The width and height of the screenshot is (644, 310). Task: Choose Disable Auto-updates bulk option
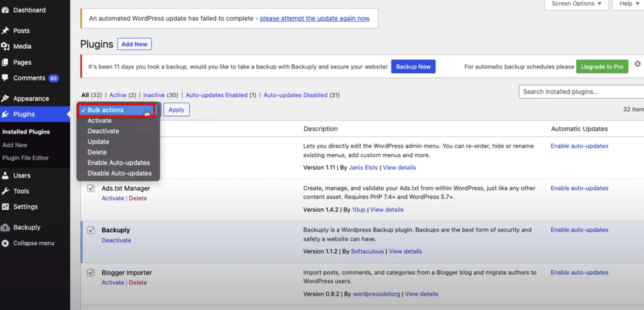(x=120, y=173)
